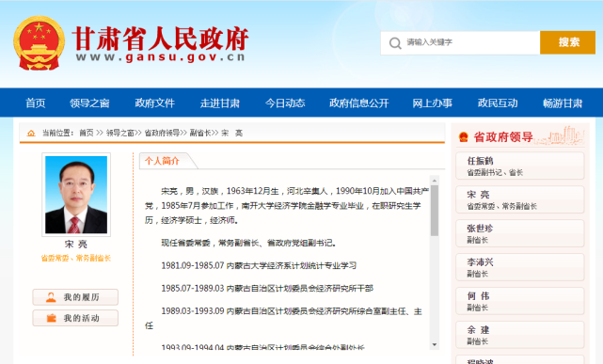The image size is (603, 364).
Task: Open the 网上办事 navigation item
Action: pyautogui.click(x=432, y=103)
